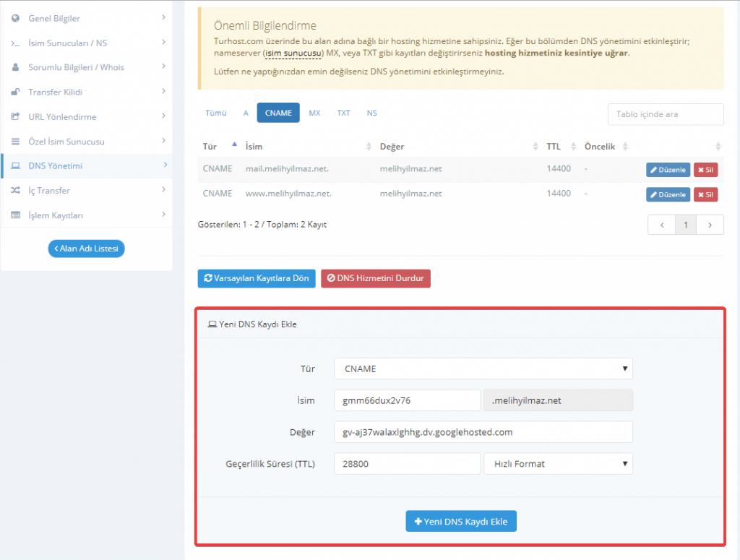The width and height of the screenshot is (740, 560).
Task: Expand DNS Yönetimi menu chevron
Action: click(x=165, y=165)
